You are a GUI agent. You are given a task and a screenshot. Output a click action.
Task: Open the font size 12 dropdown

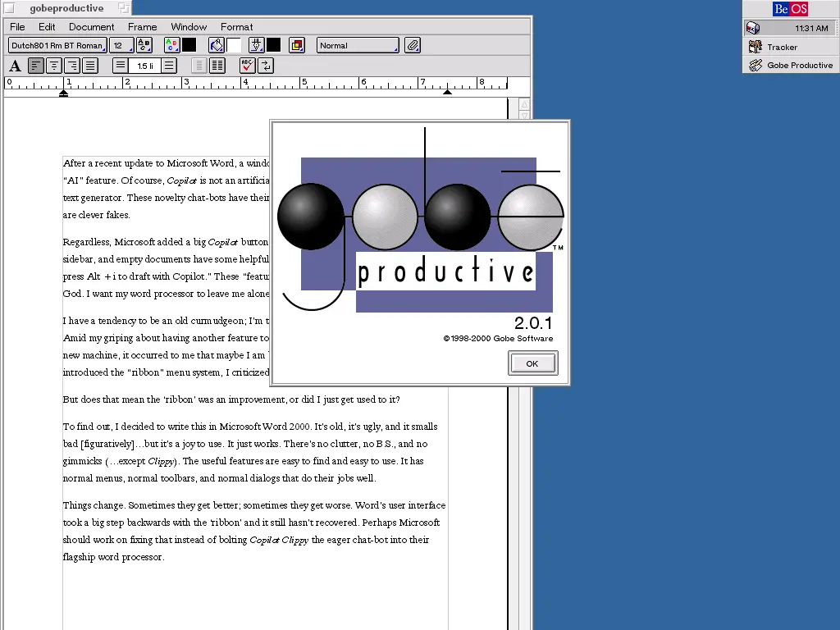tap(121, 45)
